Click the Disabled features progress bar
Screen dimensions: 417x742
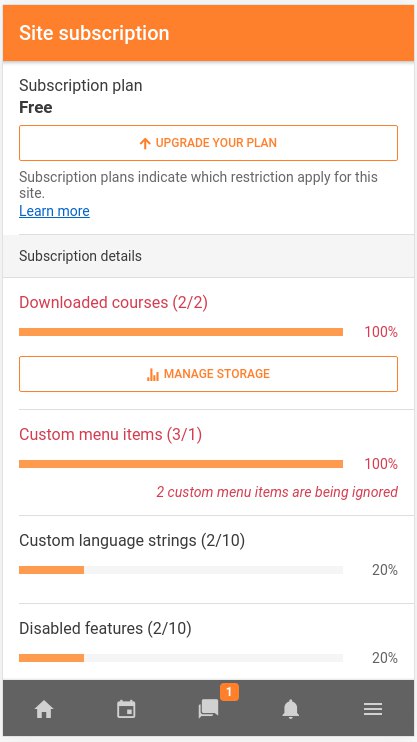coord(181,658)
